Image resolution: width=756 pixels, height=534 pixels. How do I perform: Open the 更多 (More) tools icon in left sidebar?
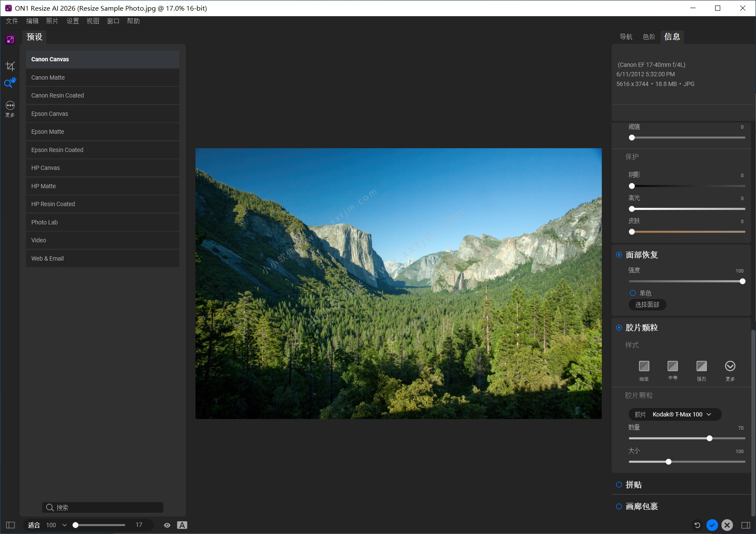point(10,108)
